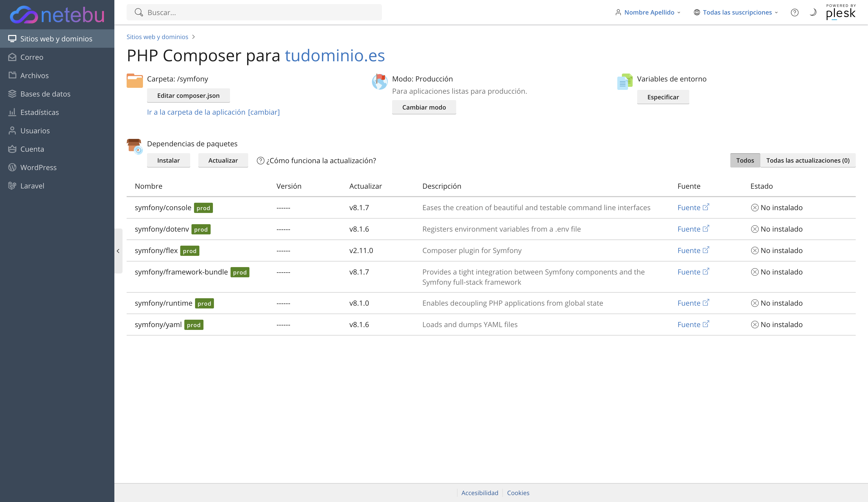Click the [cambiar] folder link

pyautogui.click(x=264, y=112)
